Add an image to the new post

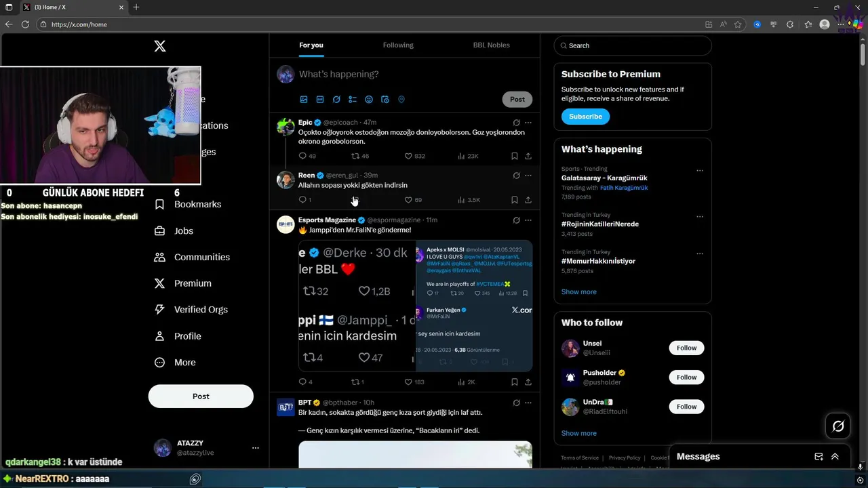pos(304,100)
